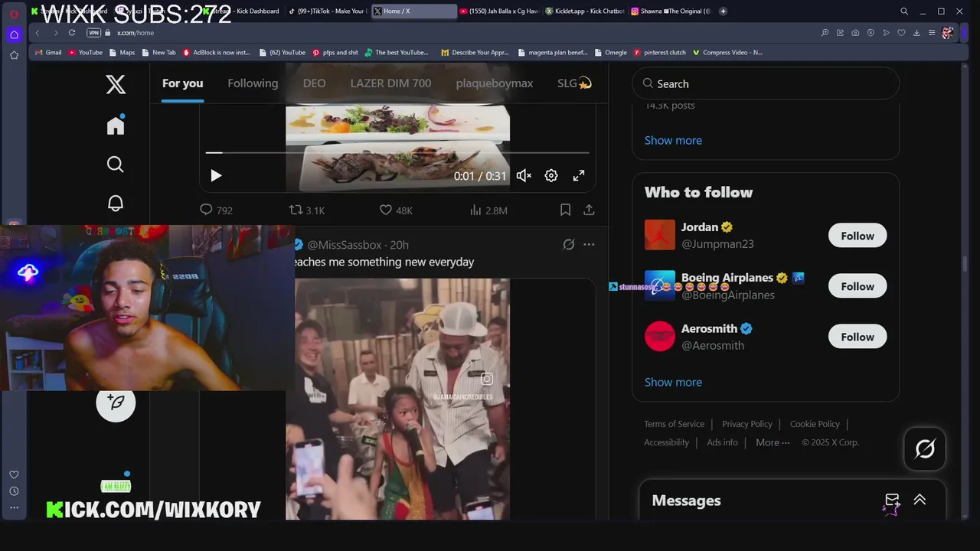
Task: Switch to the Following tab
Action: (x=253, y=83)
